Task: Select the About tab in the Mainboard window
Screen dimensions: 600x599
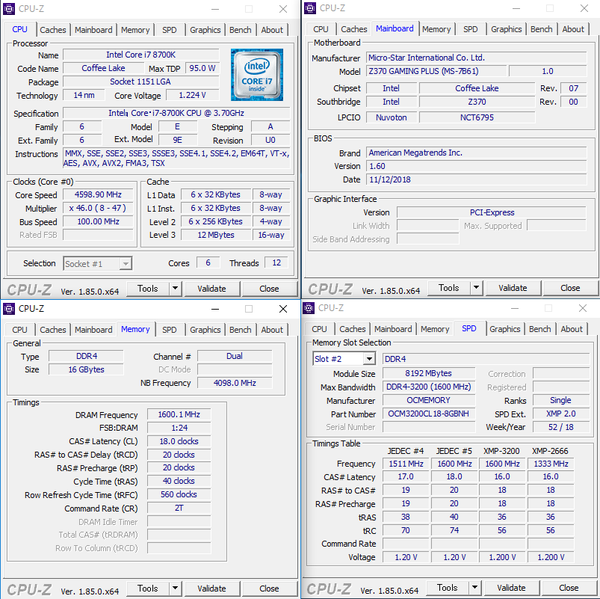Action: 573,29
